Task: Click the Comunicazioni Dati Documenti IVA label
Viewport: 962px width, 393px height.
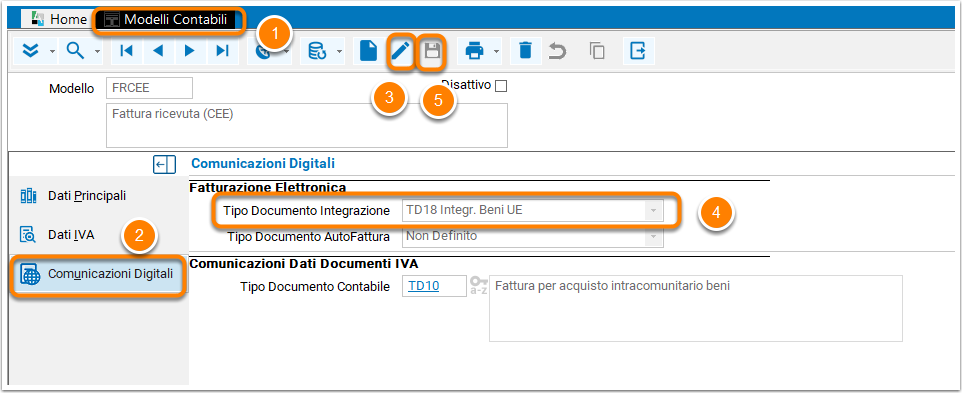Action: 304,264
